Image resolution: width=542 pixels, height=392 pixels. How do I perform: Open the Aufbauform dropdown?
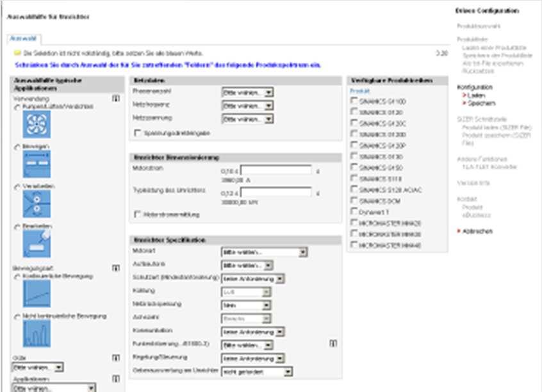coord(247,265)
